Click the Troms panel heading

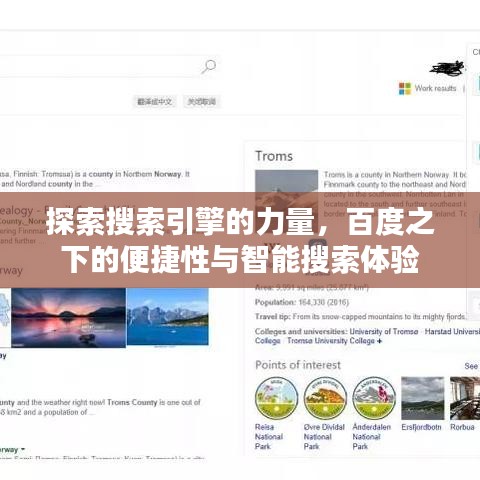(274, 156)
